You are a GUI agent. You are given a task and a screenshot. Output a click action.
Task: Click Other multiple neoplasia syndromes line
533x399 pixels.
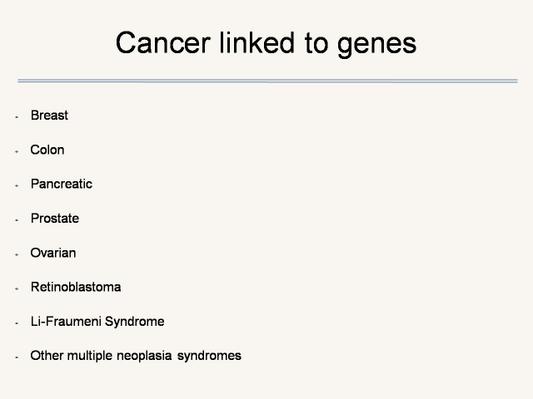pos(136,356)
